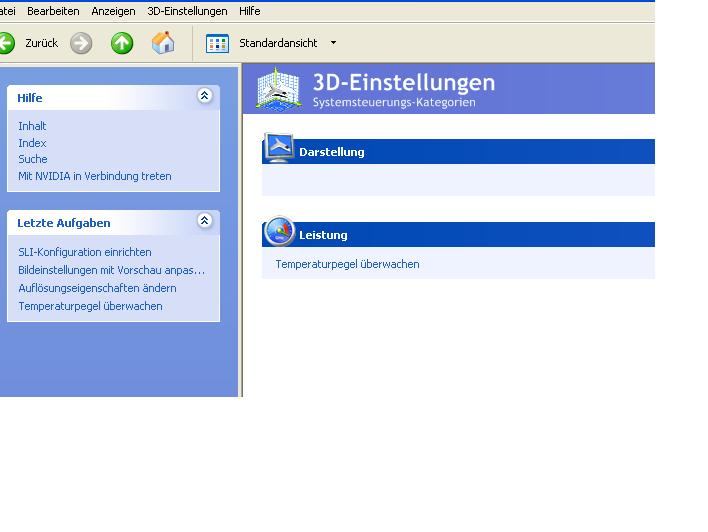
Task: Click the Systemsteuerungs-Kategorien subtitle
Action: pyautogui.click(x=394, y=103)
